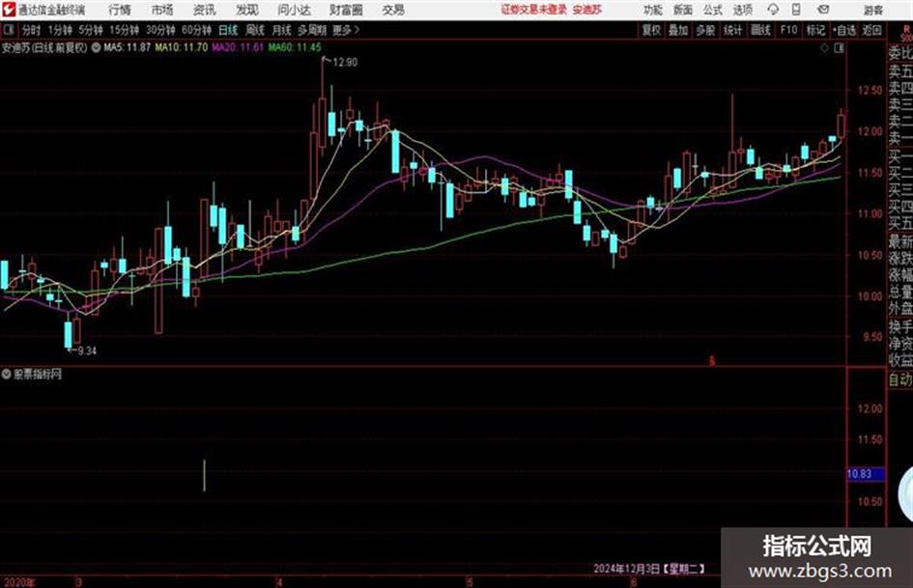Open the customer service headset icon
913x588 pixels.
click(x=773, y=10)
